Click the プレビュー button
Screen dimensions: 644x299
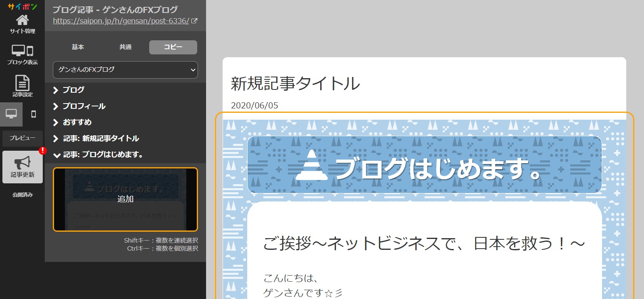coord(23,138)
